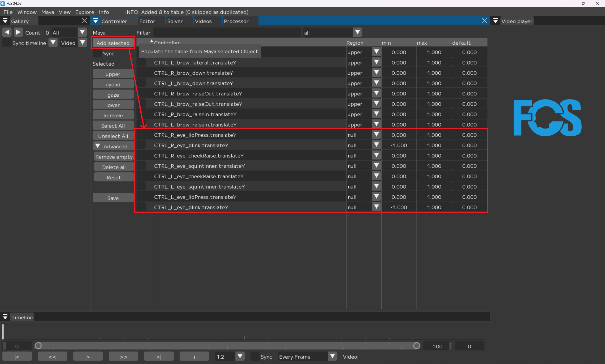The image size is (605, 364).
Task: Check the row checkbox for CTRL_R_eye_blink.translateY
Action: tap(141, 145)
